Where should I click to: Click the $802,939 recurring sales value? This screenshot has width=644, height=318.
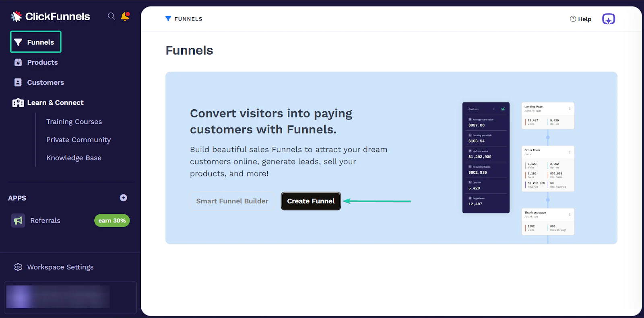478,172
